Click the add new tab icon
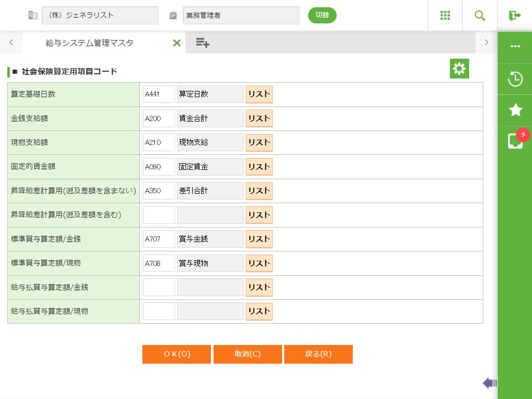This screenshot has height=399, width=532. pos(203,43)
